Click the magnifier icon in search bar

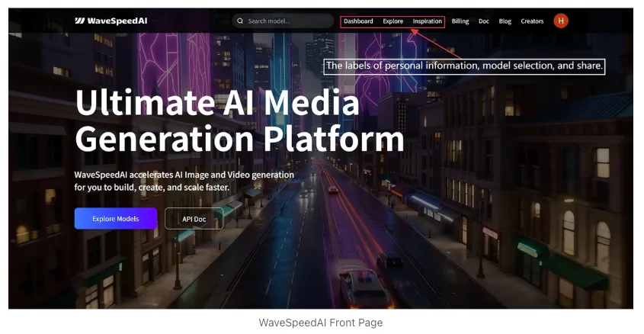(x=240, y=21)
